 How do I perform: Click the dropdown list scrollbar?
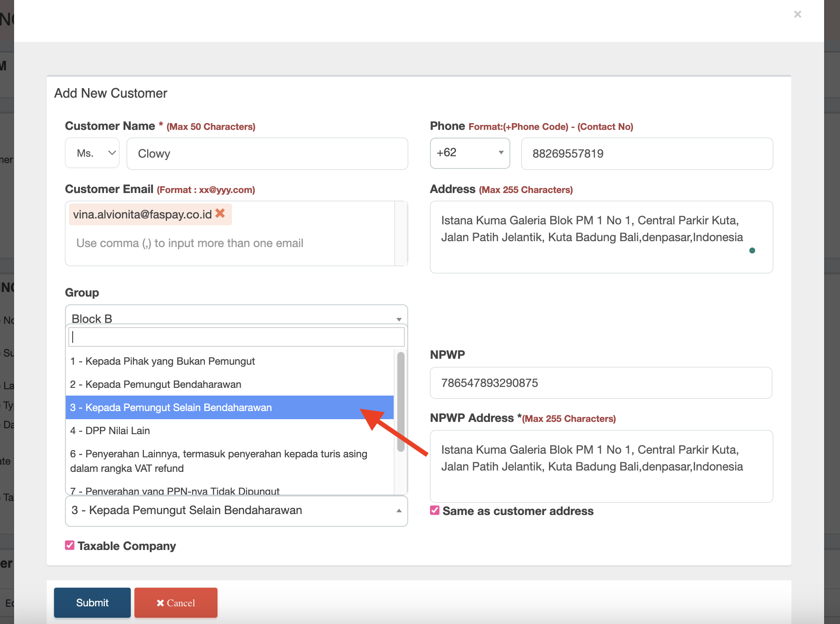(400, 402)
